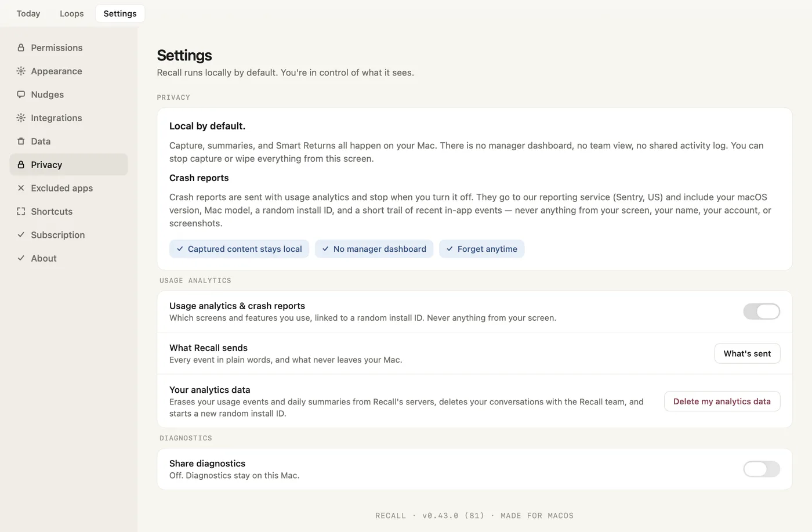
Task: Click checkmark in No manager dashboard chip
Action: (x=325, y=249)
